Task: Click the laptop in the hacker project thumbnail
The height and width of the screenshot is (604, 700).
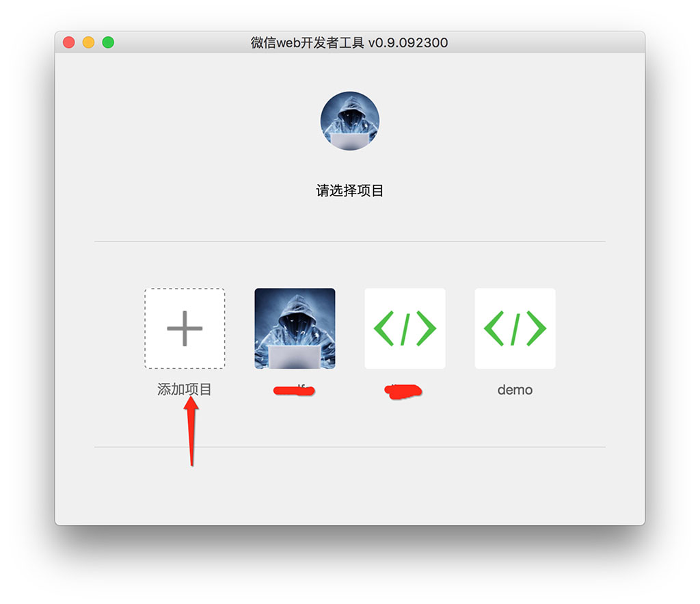Action: [295, 357]
